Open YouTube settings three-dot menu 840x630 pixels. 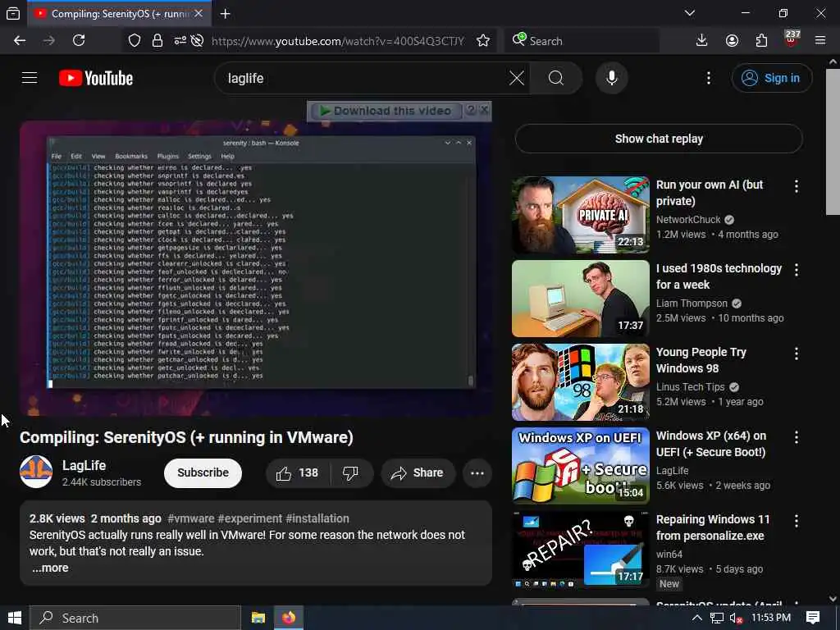pos(709,78)
